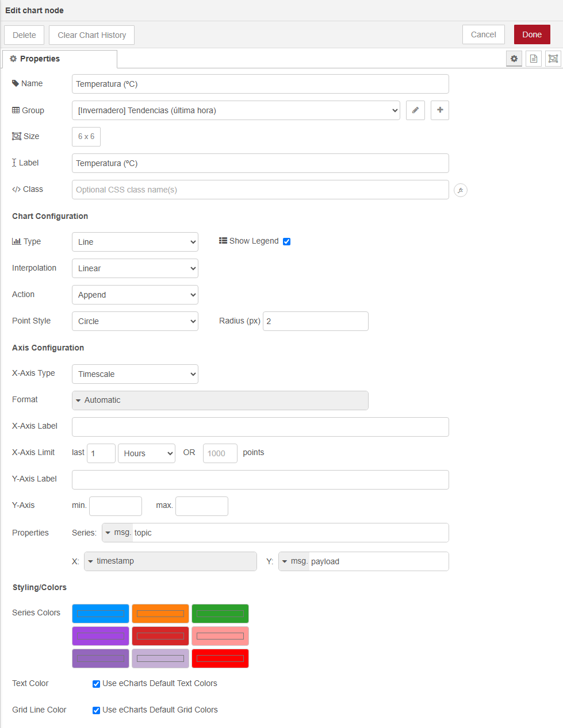Pick the lavender series color swatch
This screenshot has height=728, width=563.
[160, 658]
